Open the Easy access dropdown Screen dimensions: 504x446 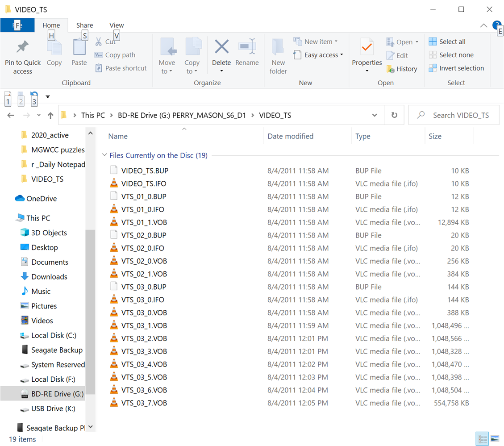[x=318, y=54]
